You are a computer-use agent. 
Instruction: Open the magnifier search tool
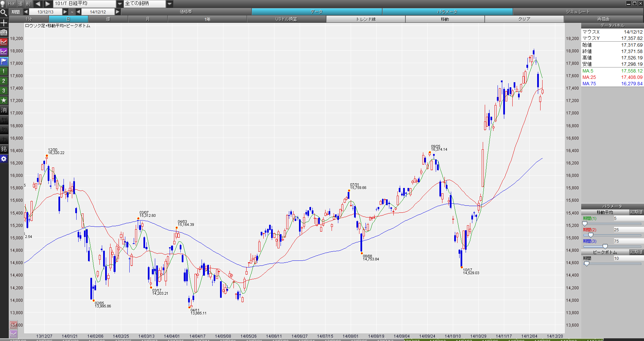click(x=4, y=13)
